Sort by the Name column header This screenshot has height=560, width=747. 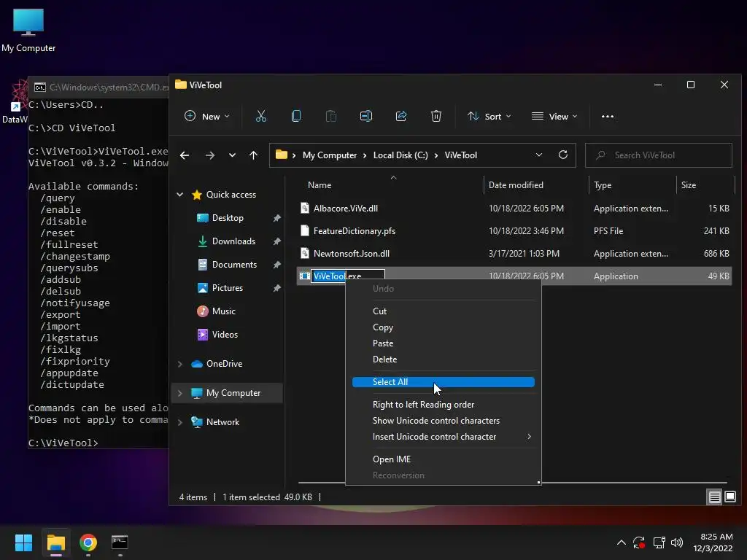tap(320, 185)
